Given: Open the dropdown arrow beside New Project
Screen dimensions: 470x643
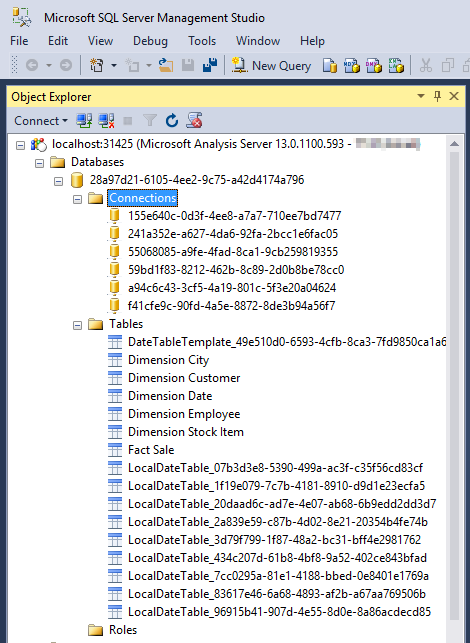Looking at the screenshot, I should point(114,65).
